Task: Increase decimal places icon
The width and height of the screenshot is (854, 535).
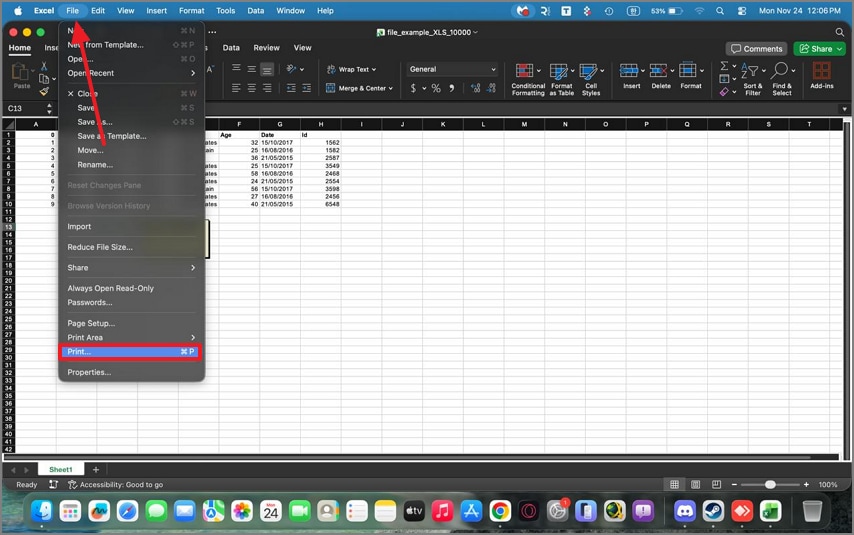Action: click(x=475, y=88)
